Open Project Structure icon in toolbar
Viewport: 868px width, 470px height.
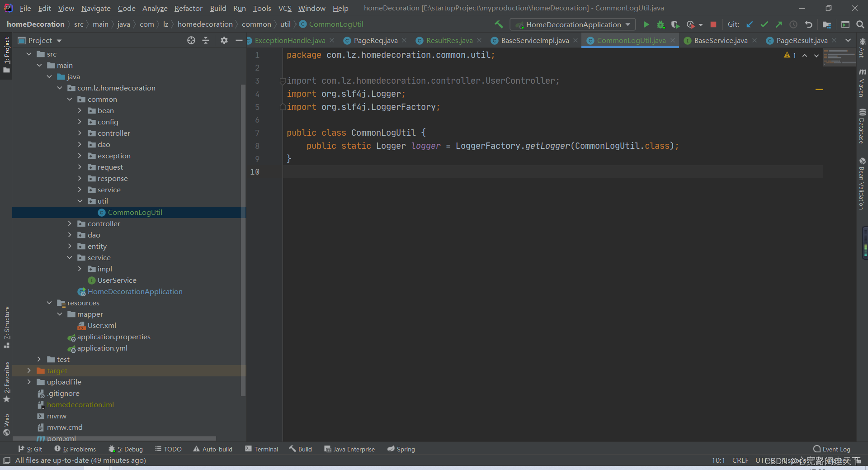point(827,24)
